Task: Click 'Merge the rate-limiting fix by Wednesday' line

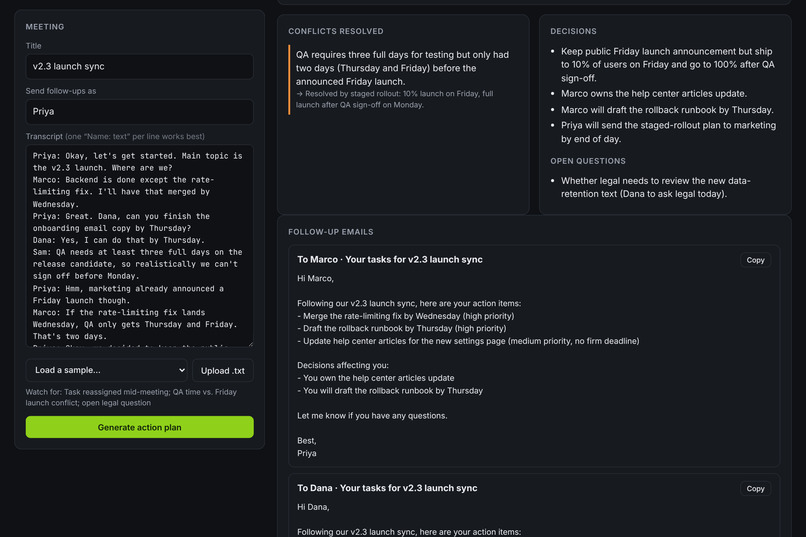Action: point(406,316)
